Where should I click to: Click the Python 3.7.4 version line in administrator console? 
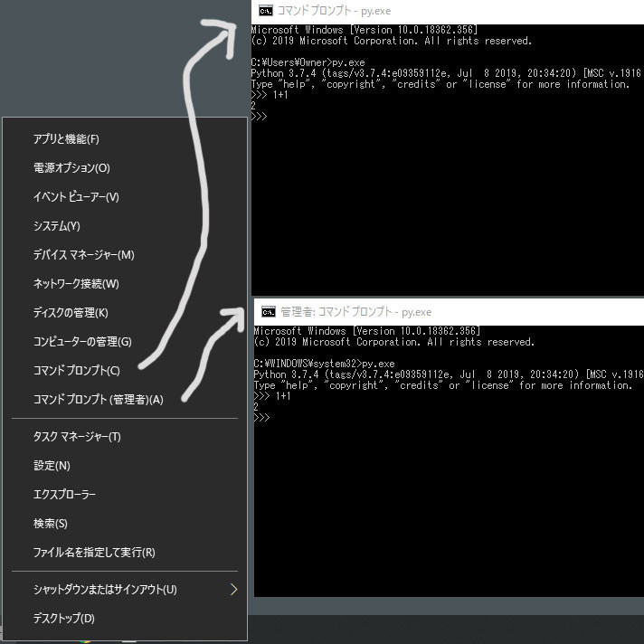pyautogui.click(x=449, y=374)
